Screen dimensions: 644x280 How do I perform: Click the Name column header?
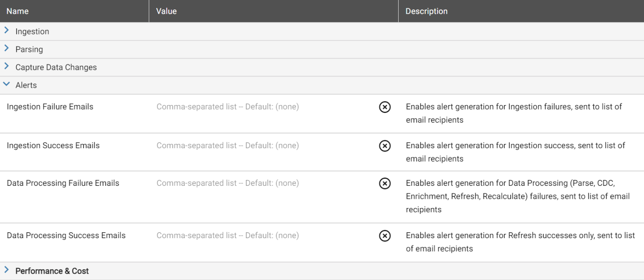(x=18, y=11)
